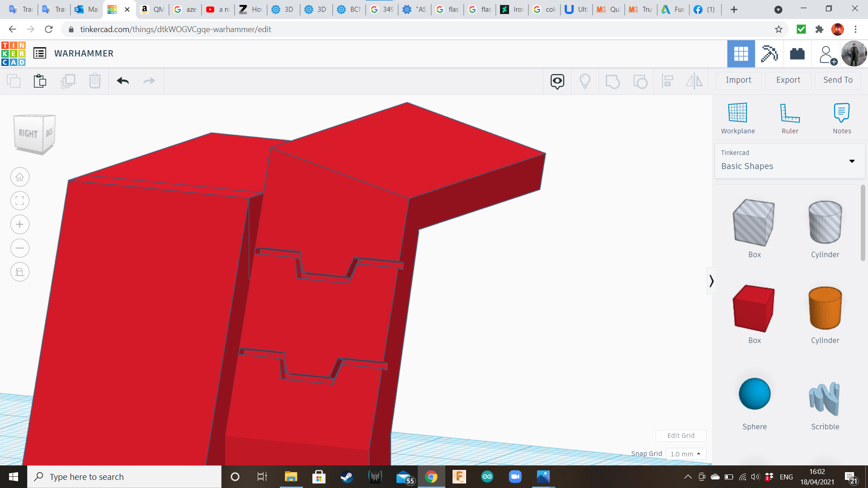The image size is (868, 488).
Task: Zoom out with the minus button
Action: click(x=20, y=248)
